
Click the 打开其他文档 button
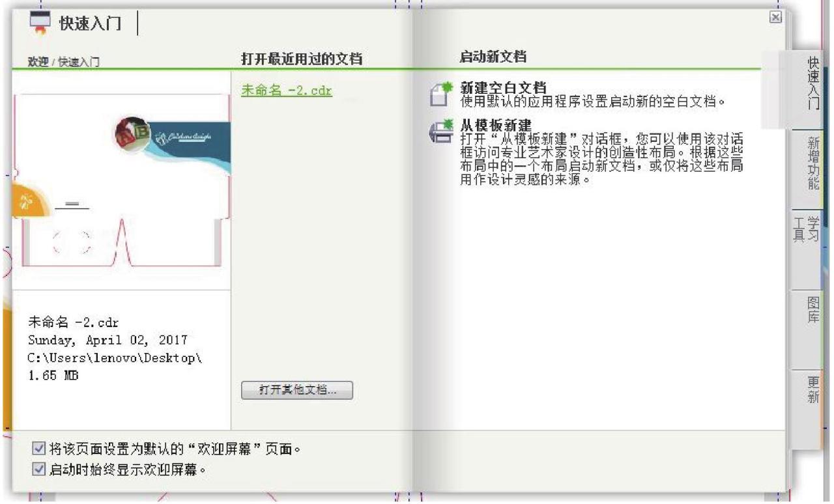pyautogui.click(x=298, y=390)
